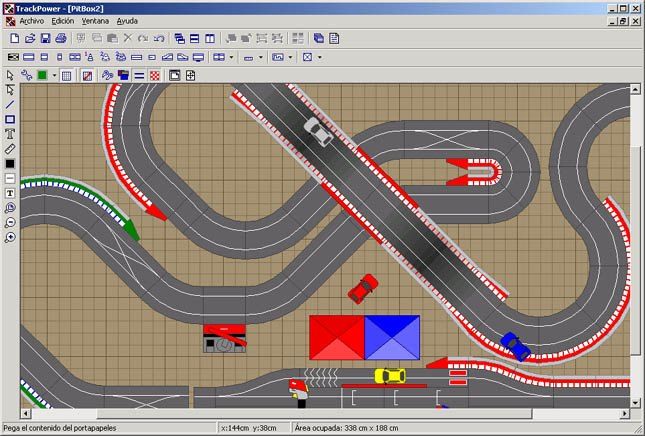
Task: Select the yellow car in pit lane
Action: 390,376
